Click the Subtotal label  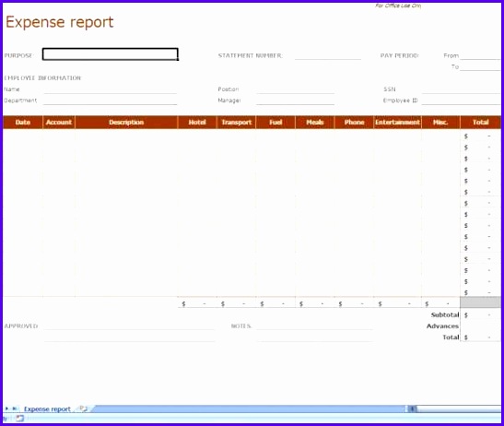coord(445,314)
